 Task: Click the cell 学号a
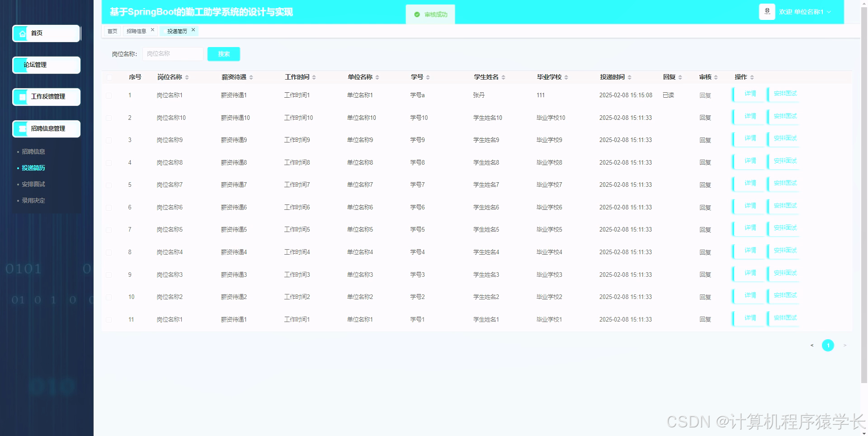pyautogui.click(x=417, y=95)
